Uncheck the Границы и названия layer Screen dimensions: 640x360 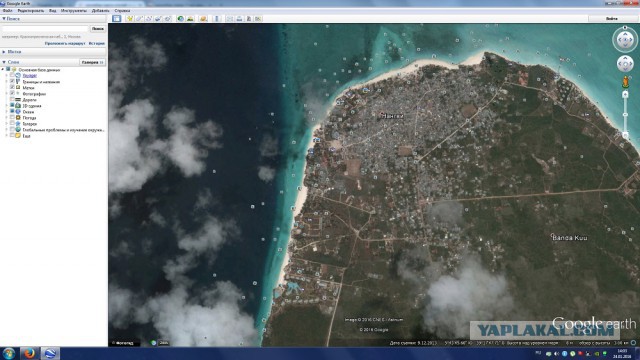coord(12,82)
